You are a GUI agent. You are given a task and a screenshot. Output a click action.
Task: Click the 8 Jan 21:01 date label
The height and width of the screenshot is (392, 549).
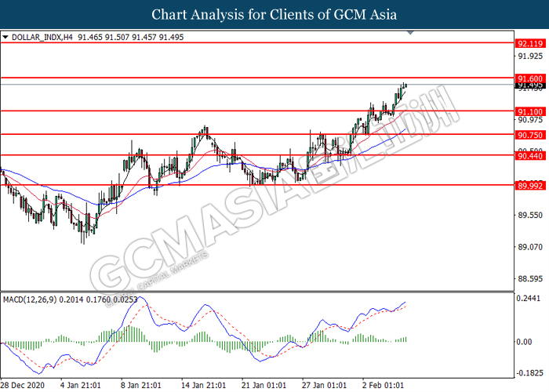140,386
